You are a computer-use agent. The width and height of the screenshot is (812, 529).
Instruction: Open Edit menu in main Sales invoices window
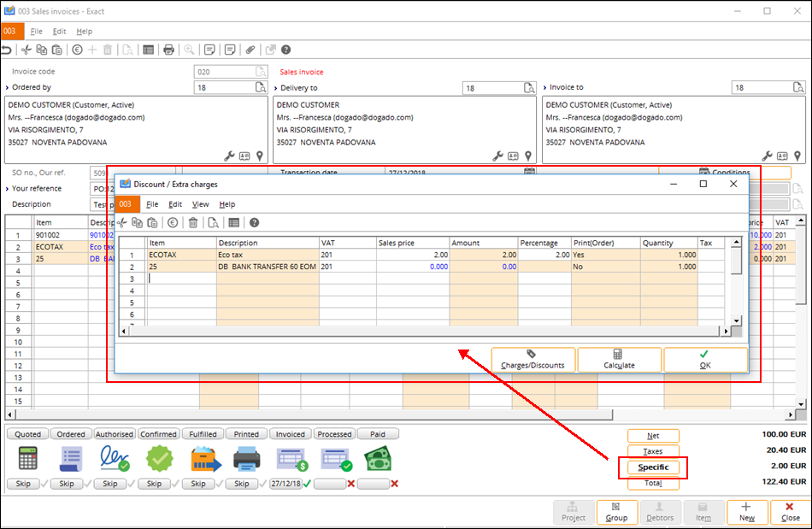pyautogui.click(x=60, y=31)
